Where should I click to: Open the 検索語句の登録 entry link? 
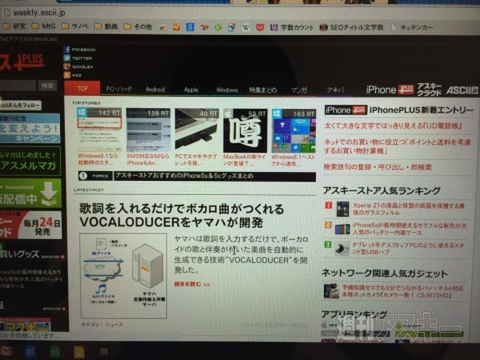click(378, 167)
